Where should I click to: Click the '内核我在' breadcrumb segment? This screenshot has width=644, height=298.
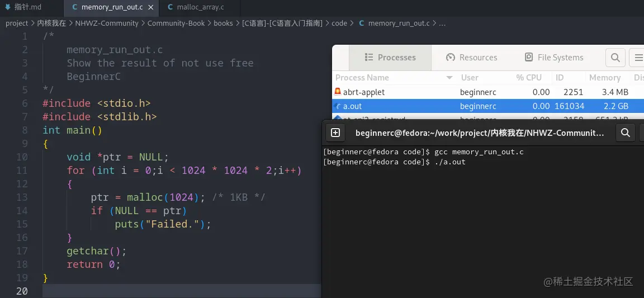(52, 23)
